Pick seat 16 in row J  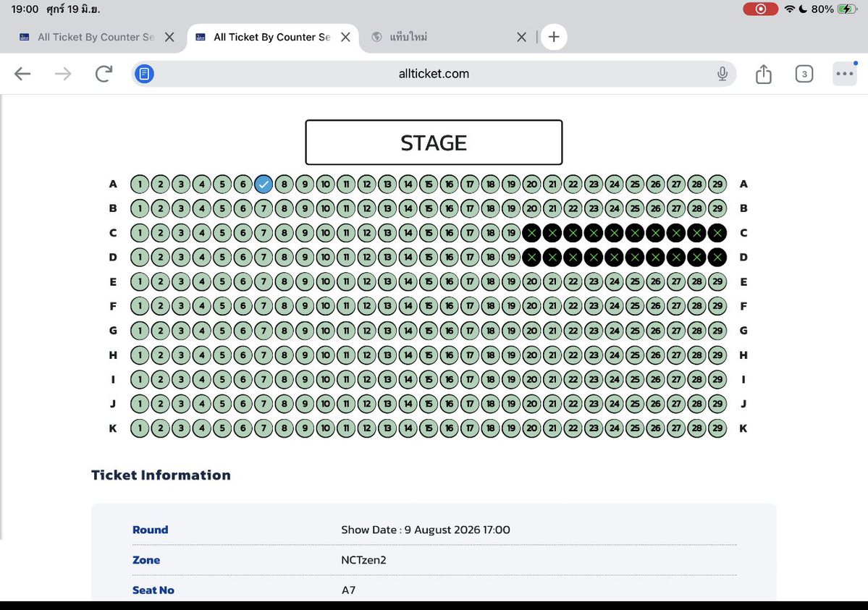coord(449,404)
